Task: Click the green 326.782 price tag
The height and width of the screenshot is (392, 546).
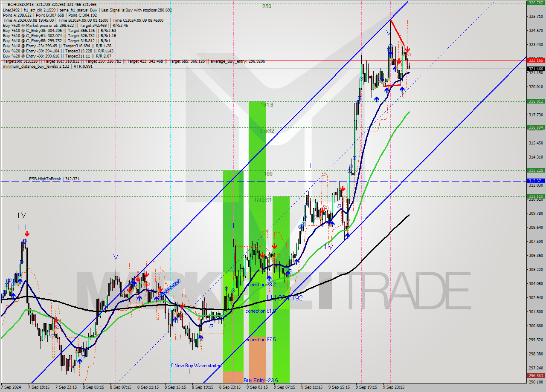Action: point(536,3)
